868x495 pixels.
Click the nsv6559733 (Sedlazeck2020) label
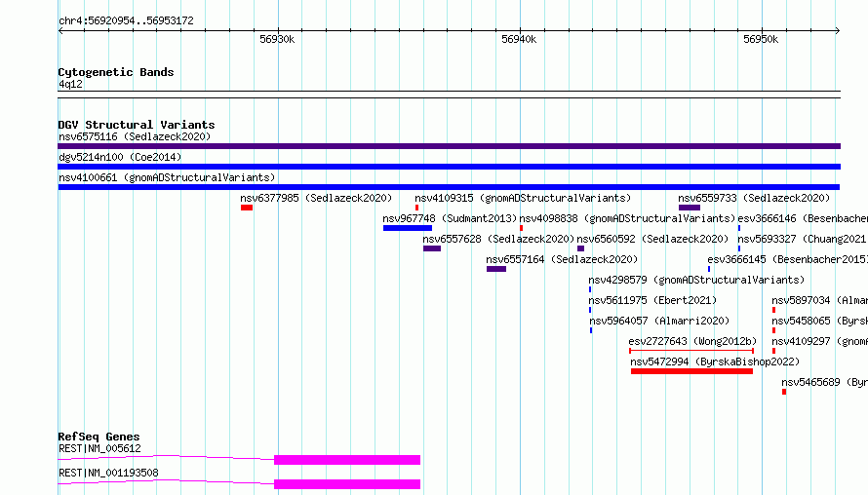tap(754, 198)
